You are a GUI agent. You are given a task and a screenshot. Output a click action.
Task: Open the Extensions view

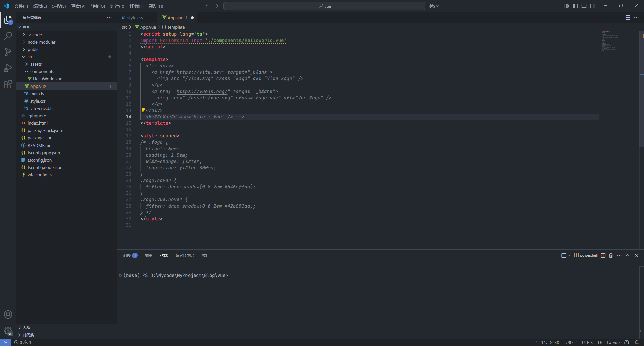coord(8,84)
